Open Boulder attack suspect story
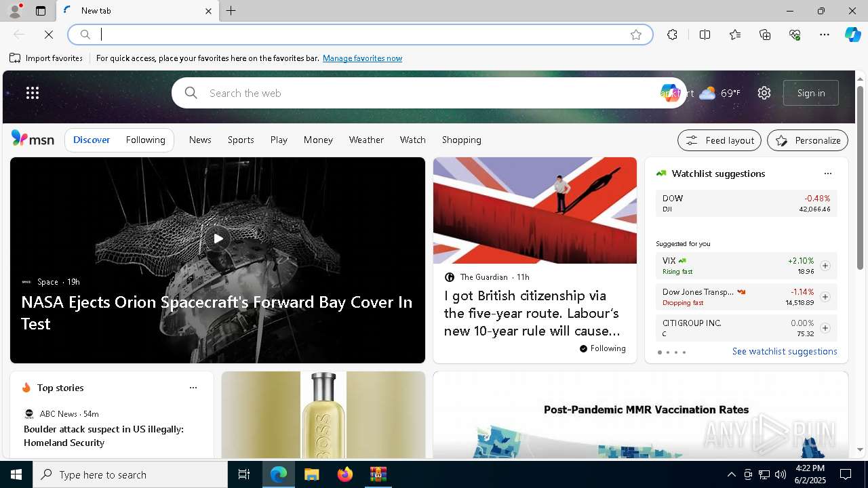 104,436
